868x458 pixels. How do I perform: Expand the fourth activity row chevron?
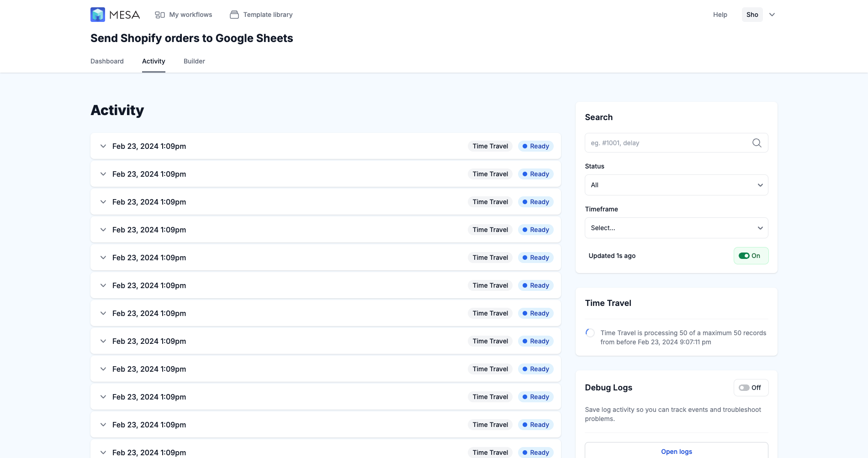click(x=103, y=230)
